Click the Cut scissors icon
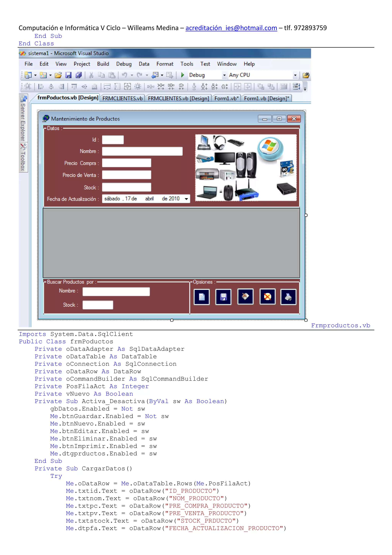The image size is (392, 555). point(91,75)
